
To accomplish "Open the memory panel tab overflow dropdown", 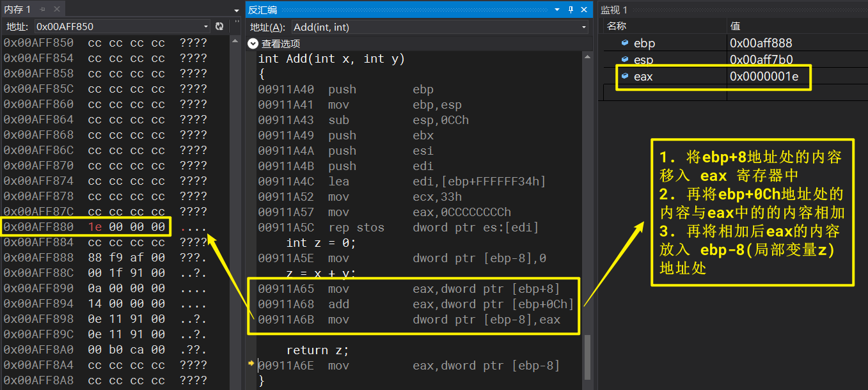I will click(x=237, y=10).
